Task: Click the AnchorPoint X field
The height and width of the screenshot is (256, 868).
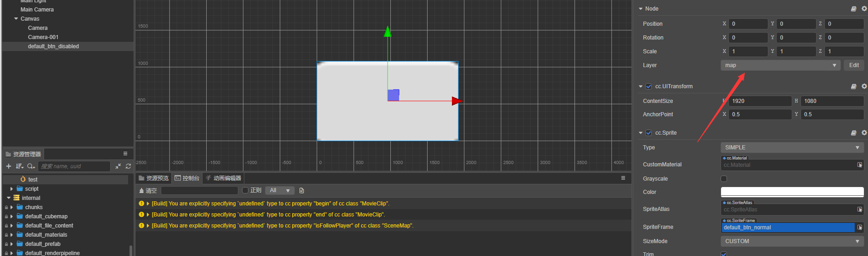Action: point(760,114)
